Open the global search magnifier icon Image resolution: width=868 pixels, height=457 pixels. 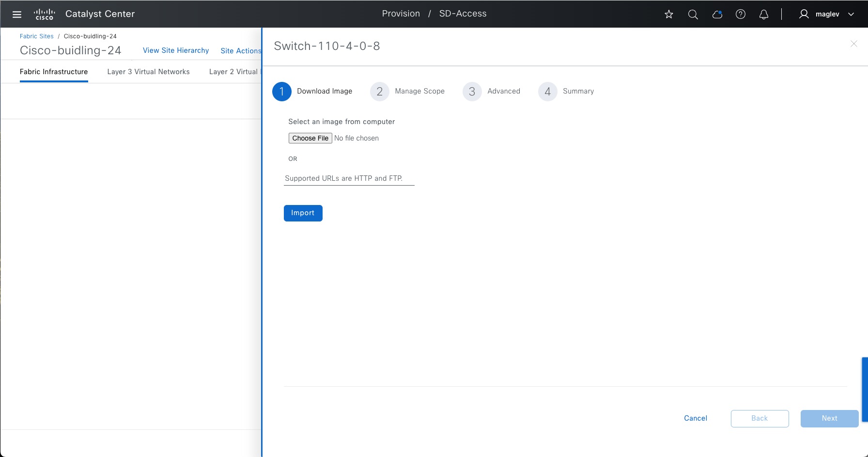(693, 14)
